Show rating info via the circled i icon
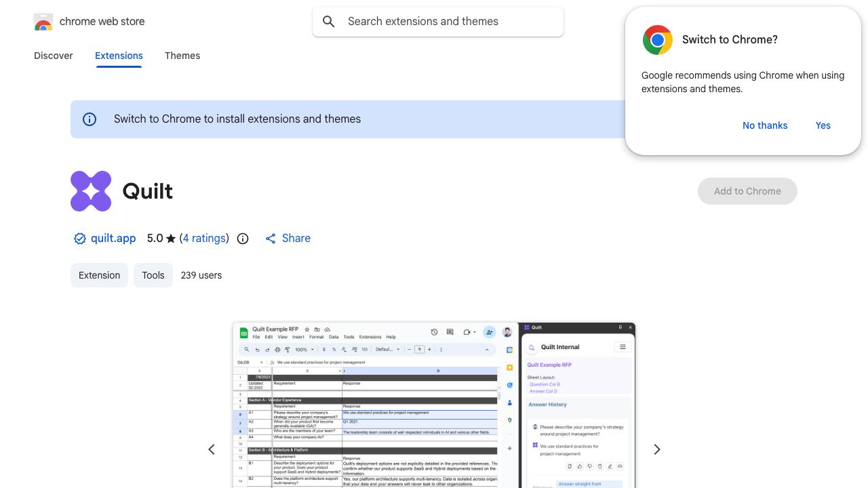The height and width of the screenshot is (488, 868). [x=243, y=239]
